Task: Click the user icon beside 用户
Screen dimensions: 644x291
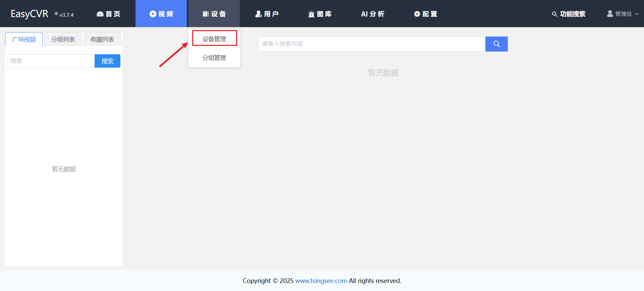Action: coord(258,14)
